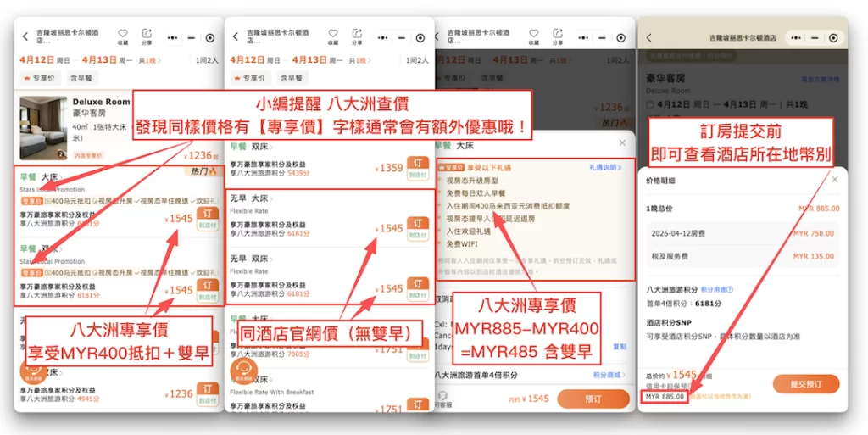Close the 价格明细 price detail popup
868x435 pixels.
[x=834, y=180]
